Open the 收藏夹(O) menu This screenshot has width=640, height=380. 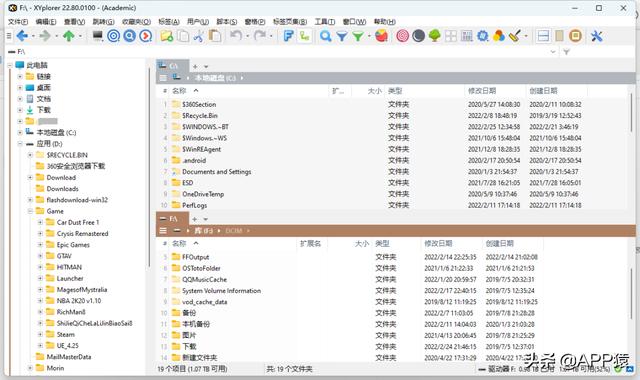(x=137, y=22)
